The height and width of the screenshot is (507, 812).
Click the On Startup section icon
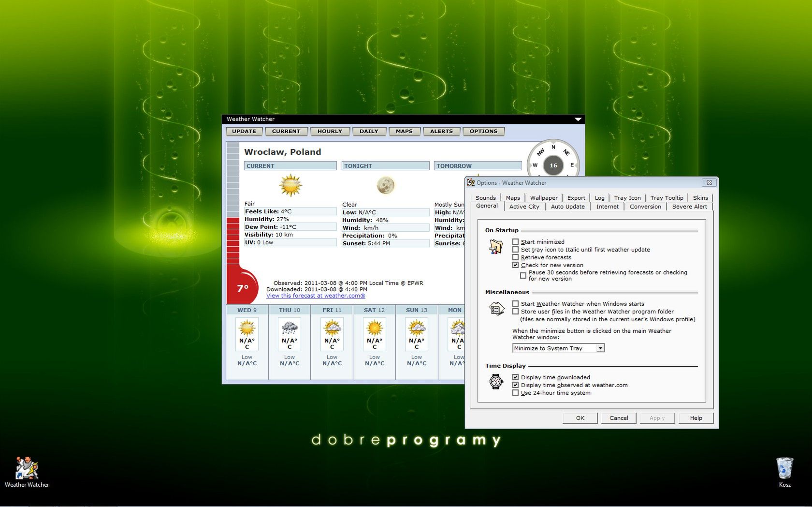click(x=495, y=247)
